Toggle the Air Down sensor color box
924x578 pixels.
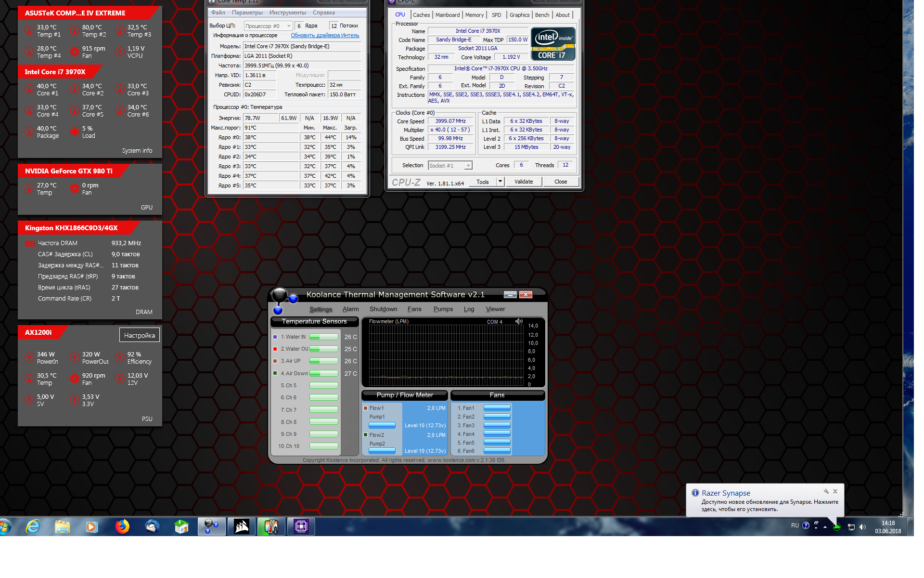point(275,373)
